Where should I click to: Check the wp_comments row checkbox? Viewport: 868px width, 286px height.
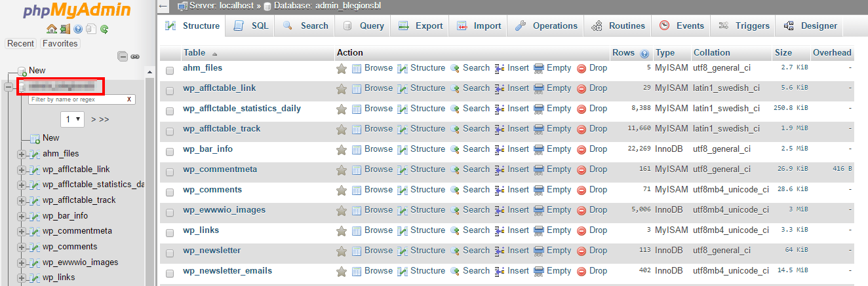point(170,192)
